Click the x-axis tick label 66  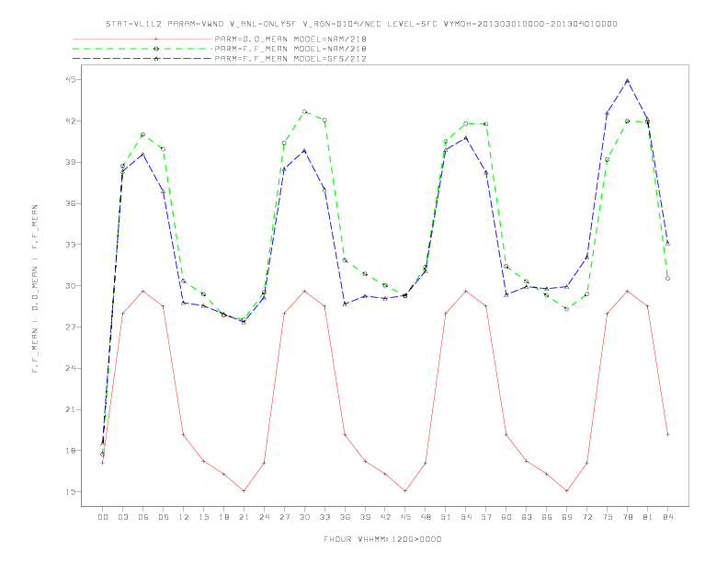tap(547, 517)
